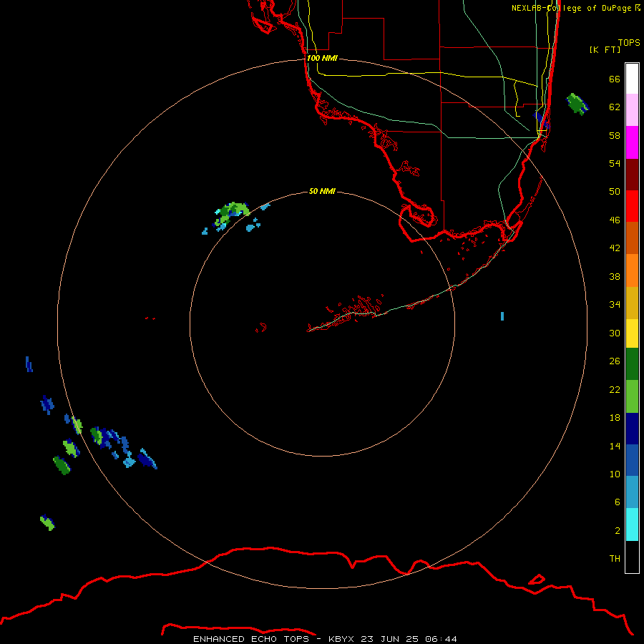Click the 'KBYX' station identifier

tap(341, 639)
